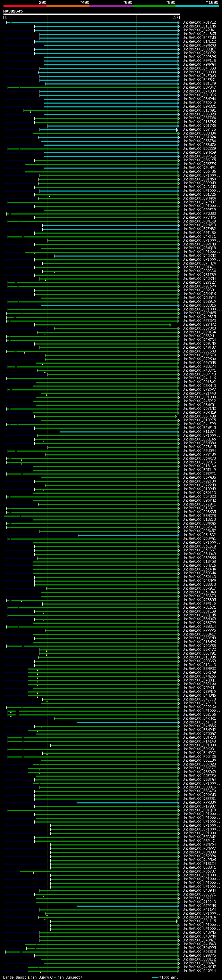This screenshot has height=980, width=222.
Task: Select UniRef100_P05737 label
Action: coord(199,871)
